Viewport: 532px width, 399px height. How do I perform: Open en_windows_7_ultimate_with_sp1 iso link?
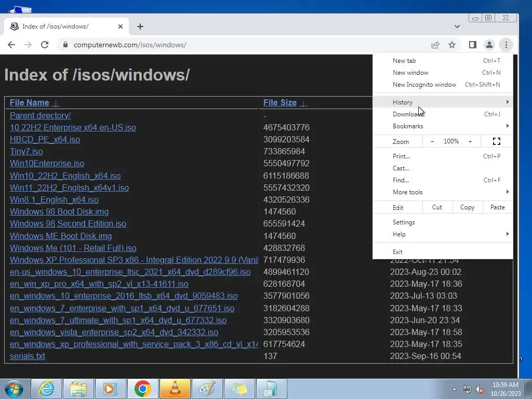[118, 320]
